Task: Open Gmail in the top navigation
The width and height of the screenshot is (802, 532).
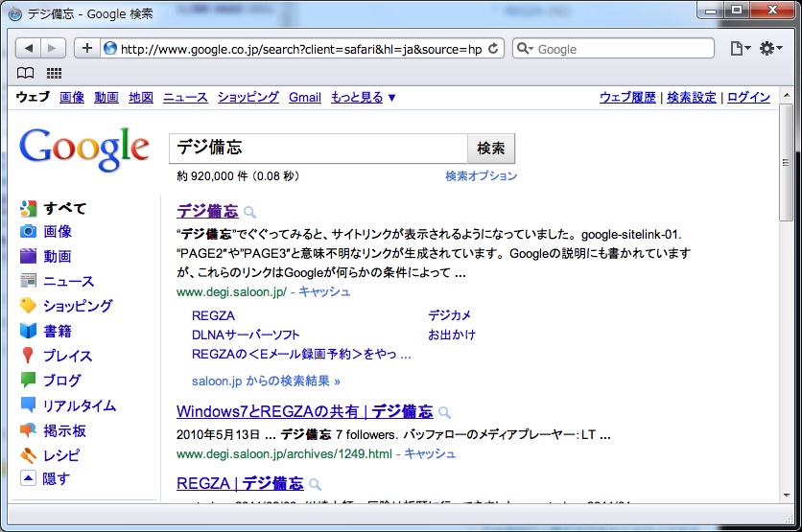Action: coord(305,97)
